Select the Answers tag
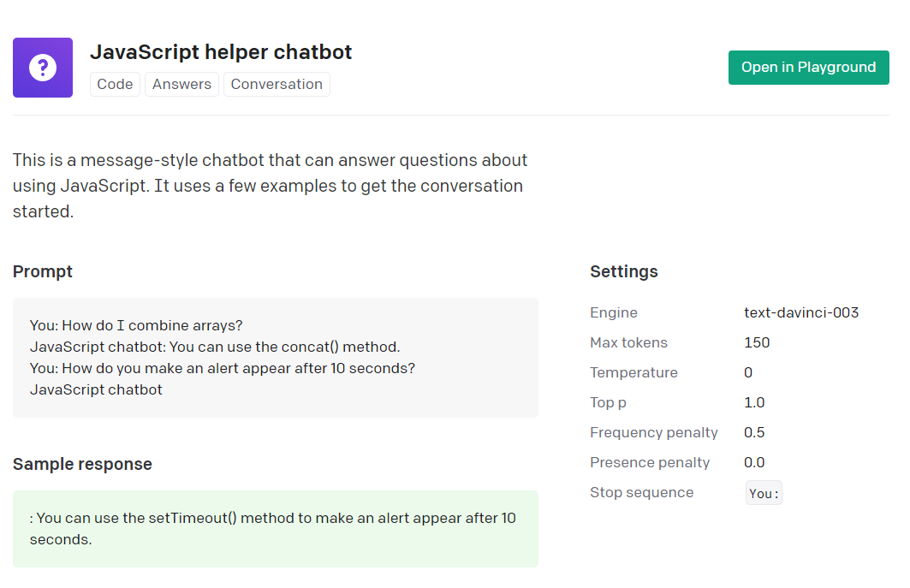Image resolution: width=910 pixels, height=588 pixels. coord(181,84)
